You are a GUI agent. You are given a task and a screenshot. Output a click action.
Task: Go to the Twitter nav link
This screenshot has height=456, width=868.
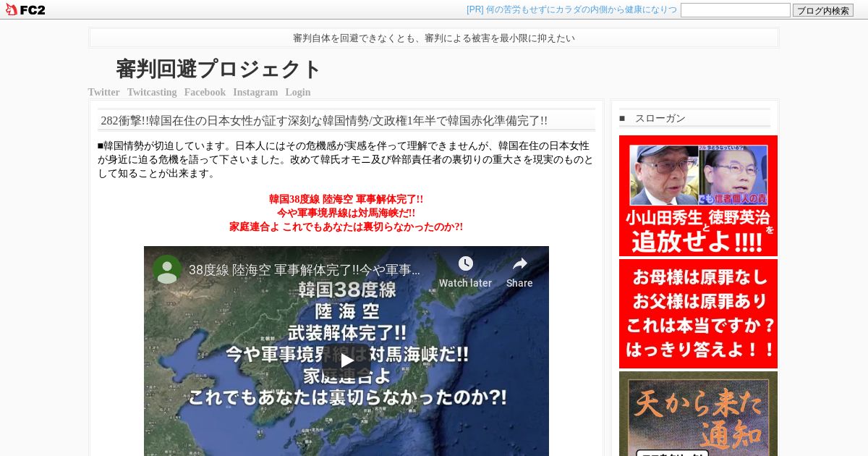tap(103, 92)
